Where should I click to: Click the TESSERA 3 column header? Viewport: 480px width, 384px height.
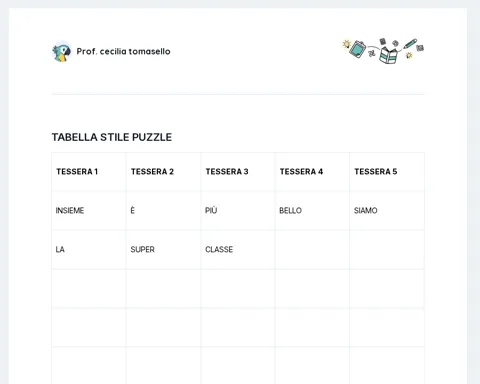tap(238, 172)
